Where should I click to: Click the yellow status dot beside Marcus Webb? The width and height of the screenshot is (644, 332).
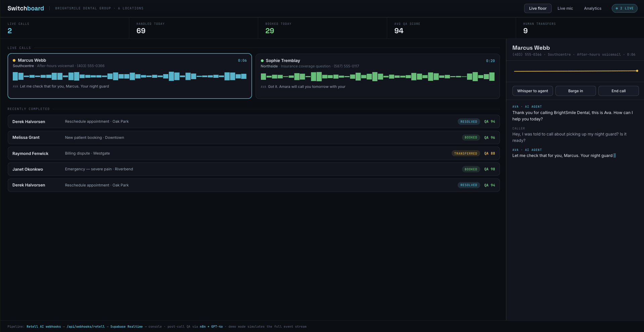(x=14, y=60)
